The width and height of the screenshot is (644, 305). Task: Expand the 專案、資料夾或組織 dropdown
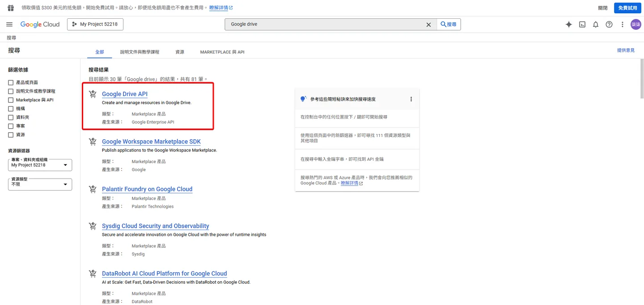40,165
